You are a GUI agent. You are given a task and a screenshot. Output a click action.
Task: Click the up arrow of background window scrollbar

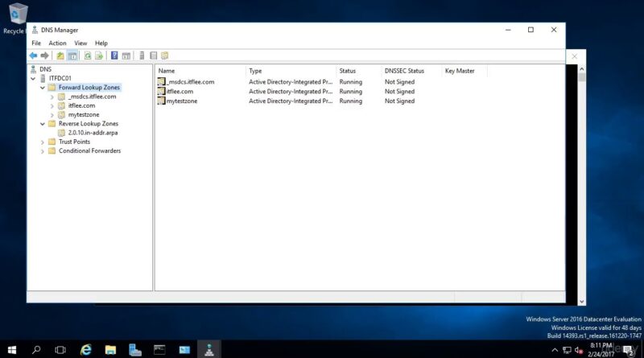pyautogui.click(x=581, y=69)
